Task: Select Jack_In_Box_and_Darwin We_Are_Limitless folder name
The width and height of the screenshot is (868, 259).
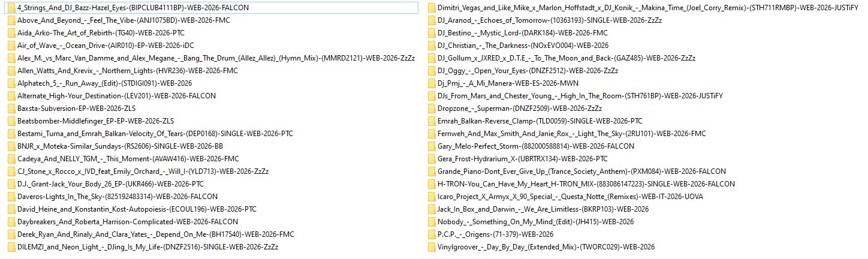Action: pos(543,209)
